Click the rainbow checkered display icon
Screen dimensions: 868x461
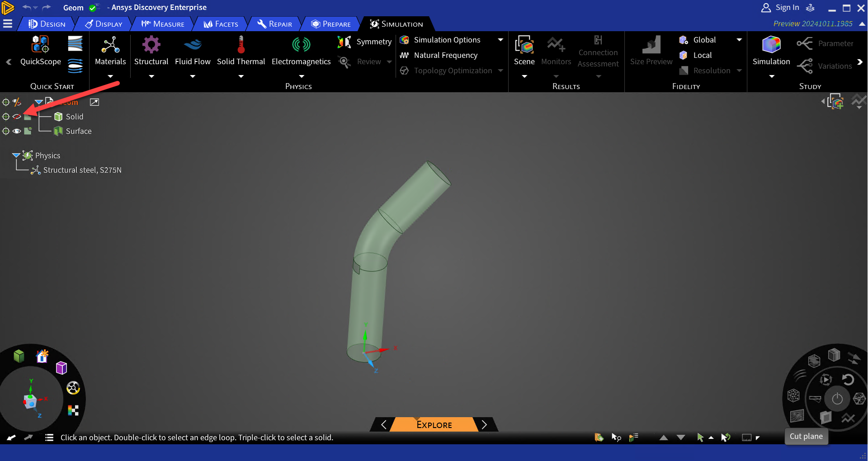coord(73,410)
